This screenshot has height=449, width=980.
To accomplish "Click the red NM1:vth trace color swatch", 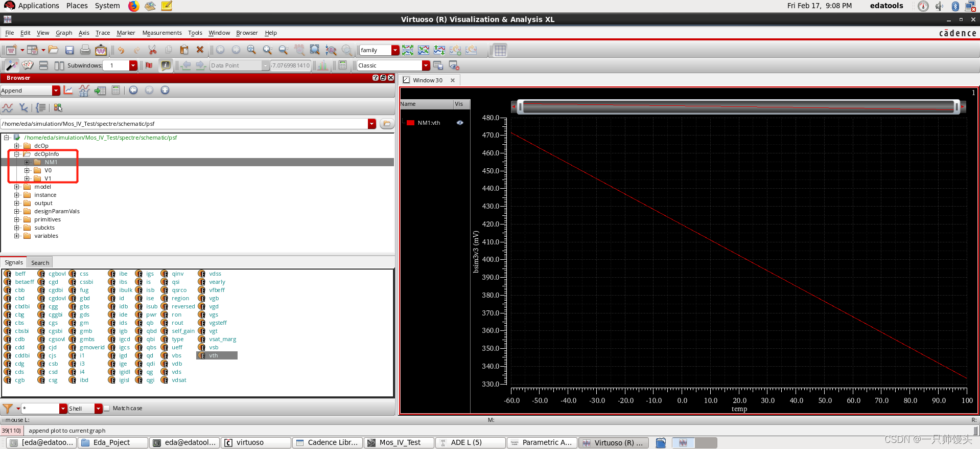I will click(410, 123).
